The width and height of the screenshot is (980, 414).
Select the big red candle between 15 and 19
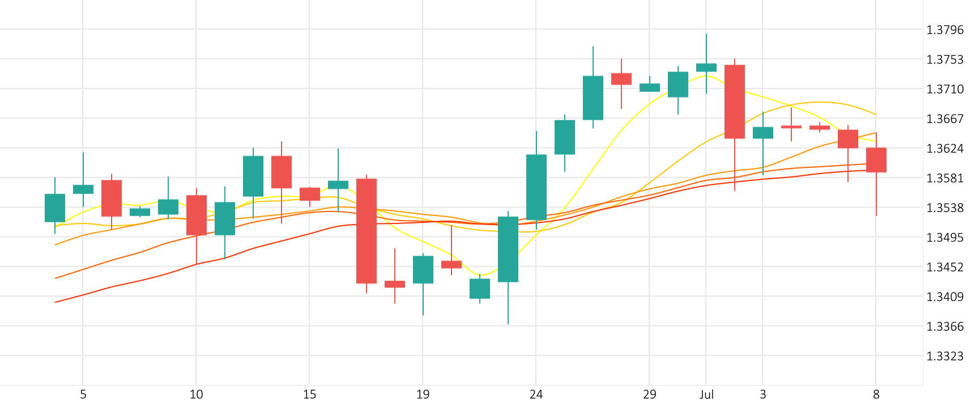[x=367, y=231]
